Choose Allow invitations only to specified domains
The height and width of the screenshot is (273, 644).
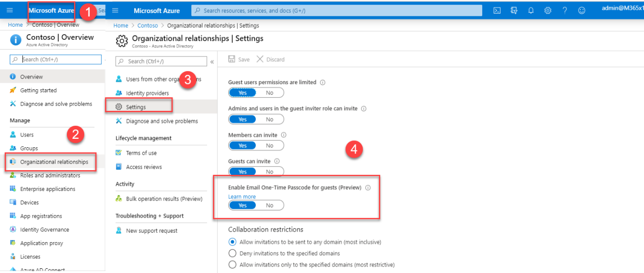tap(232, 265)
